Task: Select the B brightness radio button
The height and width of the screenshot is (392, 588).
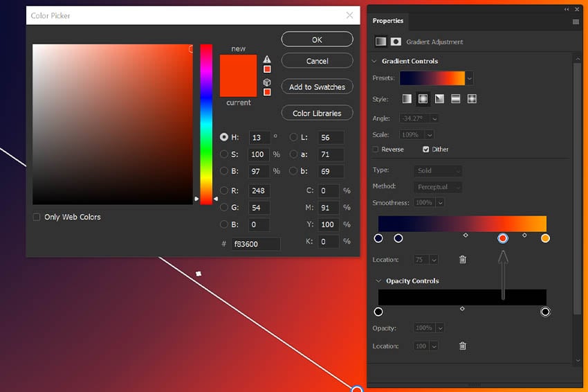Action: (224, 171)
